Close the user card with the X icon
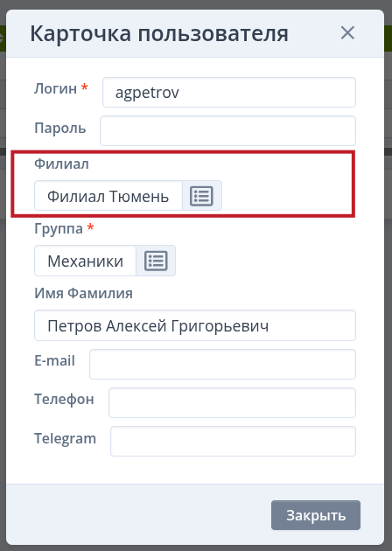 347,33
